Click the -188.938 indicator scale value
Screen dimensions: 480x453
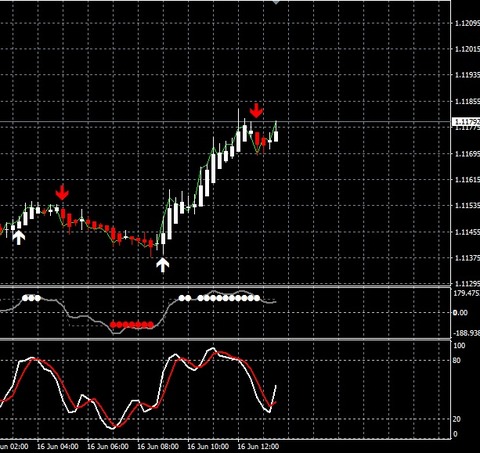pyautogui.click(x=467, y=333)
